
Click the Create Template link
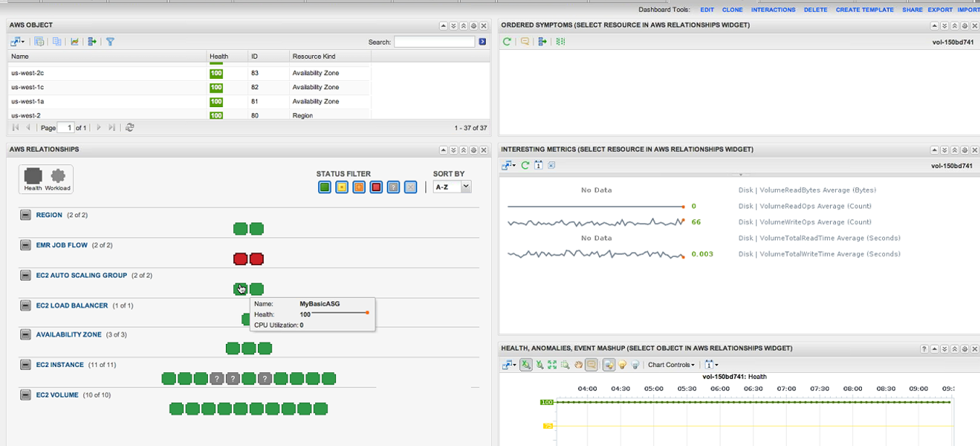coord(864,10)
